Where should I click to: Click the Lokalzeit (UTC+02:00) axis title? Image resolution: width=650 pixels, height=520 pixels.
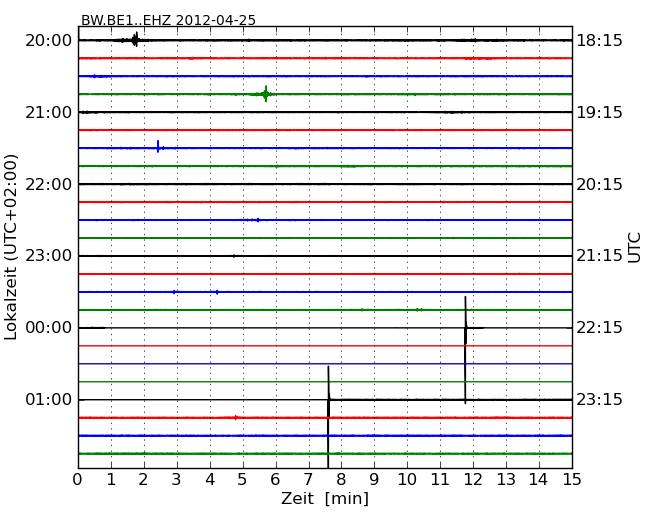11,247
